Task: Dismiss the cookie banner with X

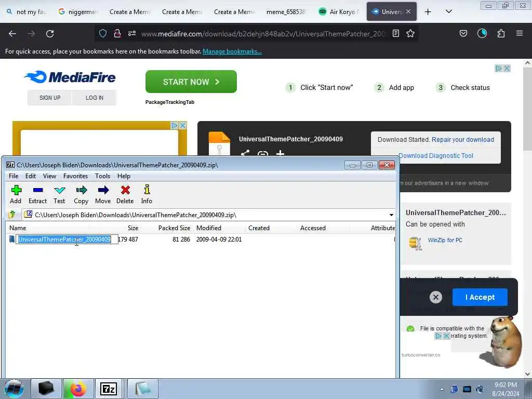Action: tap(436, 298)
